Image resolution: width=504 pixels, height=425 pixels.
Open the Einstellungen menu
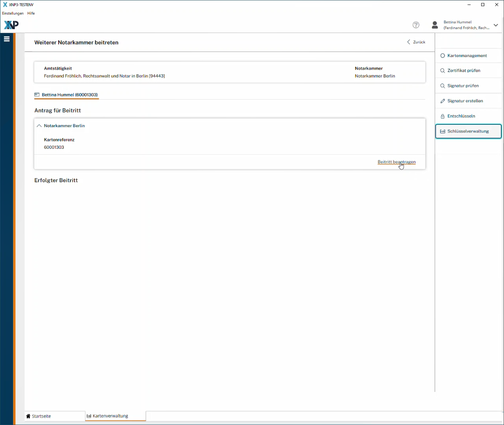pyautogui.click(x=13, y=13)
